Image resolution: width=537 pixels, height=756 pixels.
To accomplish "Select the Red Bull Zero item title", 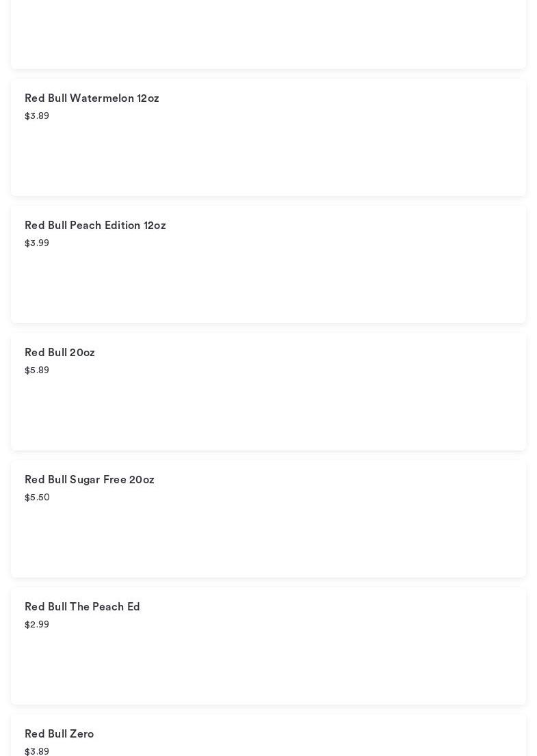I will pos(59,734).
